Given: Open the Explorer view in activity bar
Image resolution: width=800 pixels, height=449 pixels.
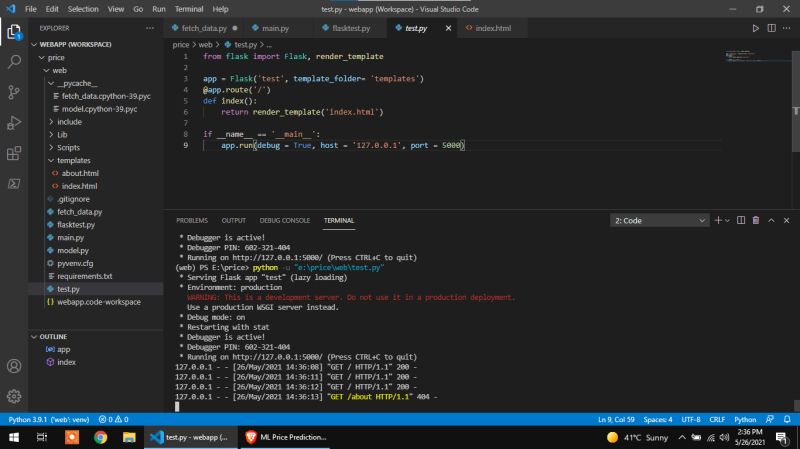Looking at the screenshot, I should tap(14, 32).
